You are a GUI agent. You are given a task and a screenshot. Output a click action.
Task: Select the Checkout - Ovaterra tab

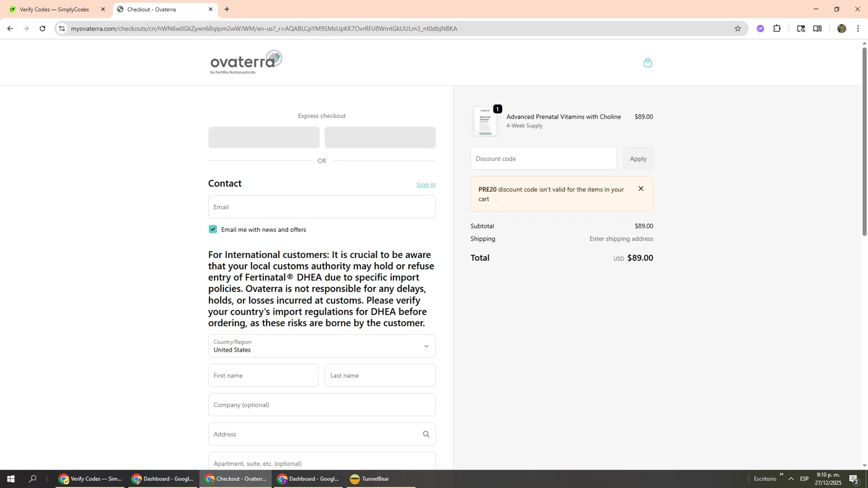coord(164,9)
